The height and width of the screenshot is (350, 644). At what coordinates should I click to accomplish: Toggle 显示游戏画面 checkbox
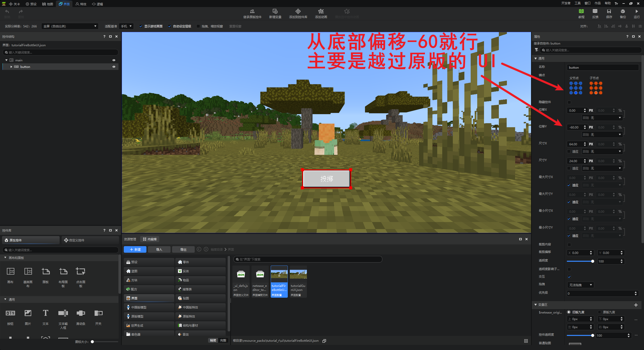(x=141, y=26)
